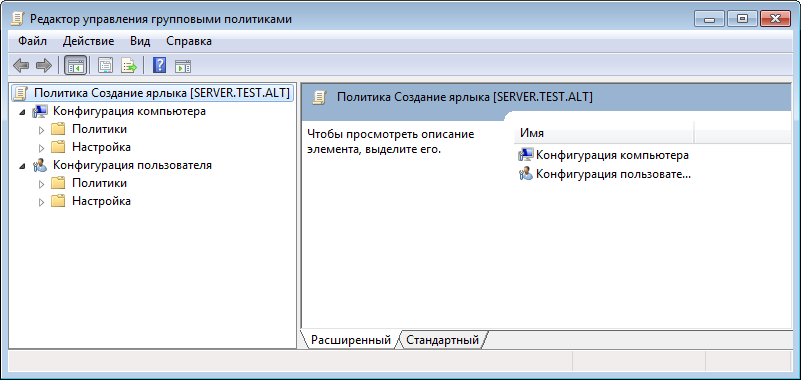The image size is (801, 380).
Task: Click folder icon of Настройка under computer configuration
Action: tap(58, 147)
